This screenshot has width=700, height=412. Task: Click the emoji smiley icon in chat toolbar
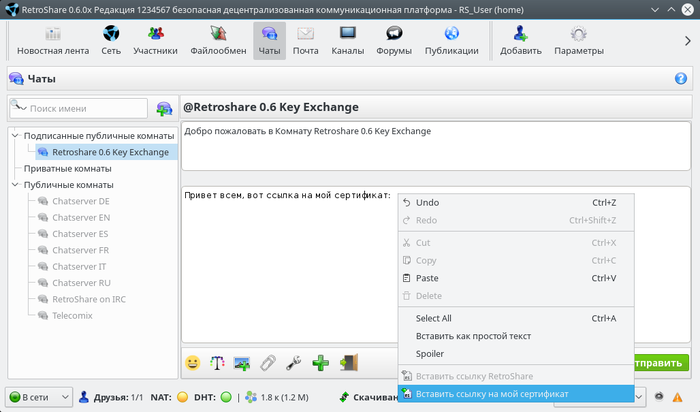pos(192,363)
